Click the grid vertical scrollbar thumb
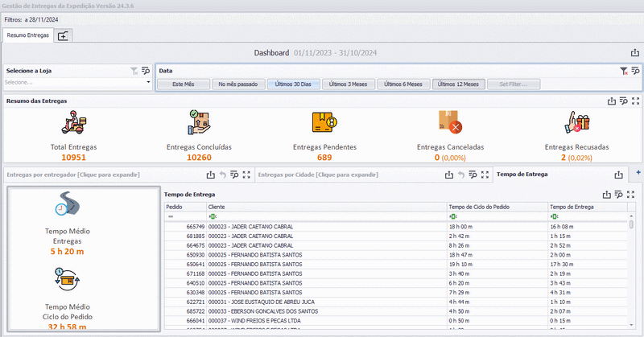Screen dimensions: 644x337 pyautogui.click(x=631, y=224)
